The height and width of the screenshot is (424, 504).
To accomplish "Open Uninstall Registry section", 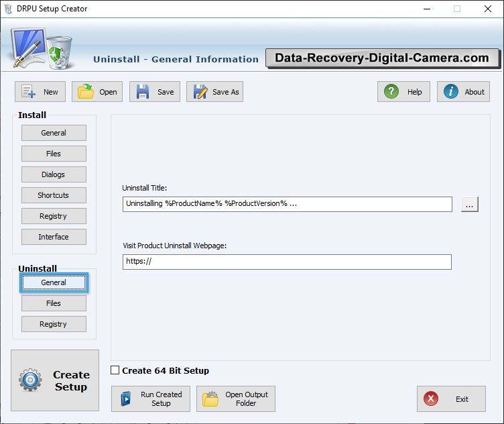I will coord(54,324).
